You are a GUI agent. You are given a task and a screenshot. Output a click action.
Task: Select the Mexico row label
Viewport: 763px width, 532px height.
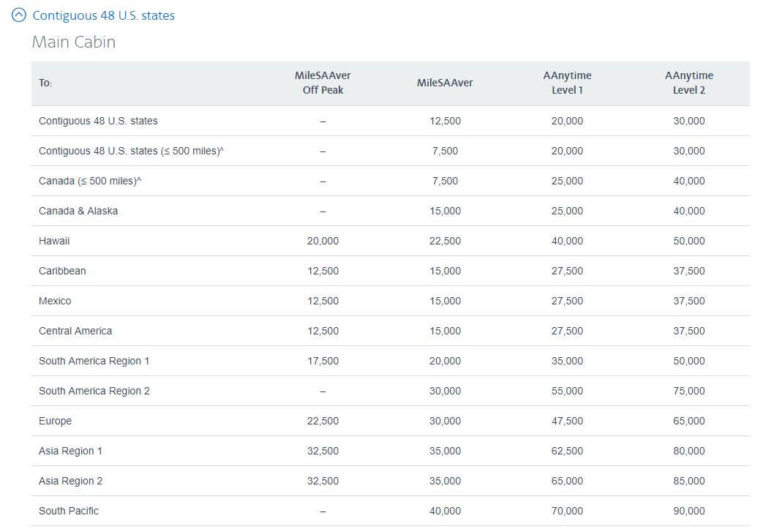(55, 301)
